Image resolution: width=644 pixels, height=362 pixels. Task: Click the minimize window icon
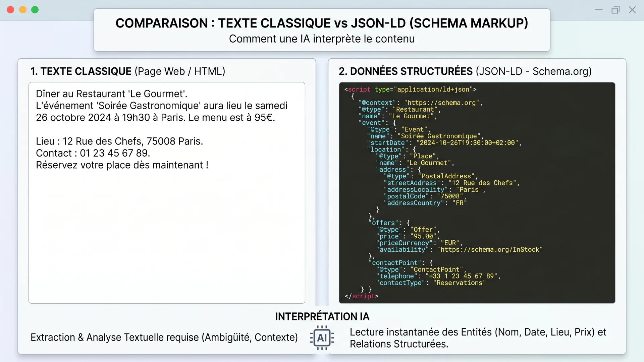(x=599, y=10)
